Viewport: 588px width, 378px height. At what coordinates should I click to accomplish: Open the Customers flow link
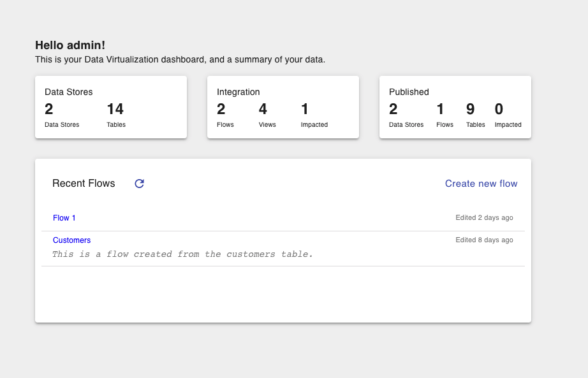(x=71, y=240)
